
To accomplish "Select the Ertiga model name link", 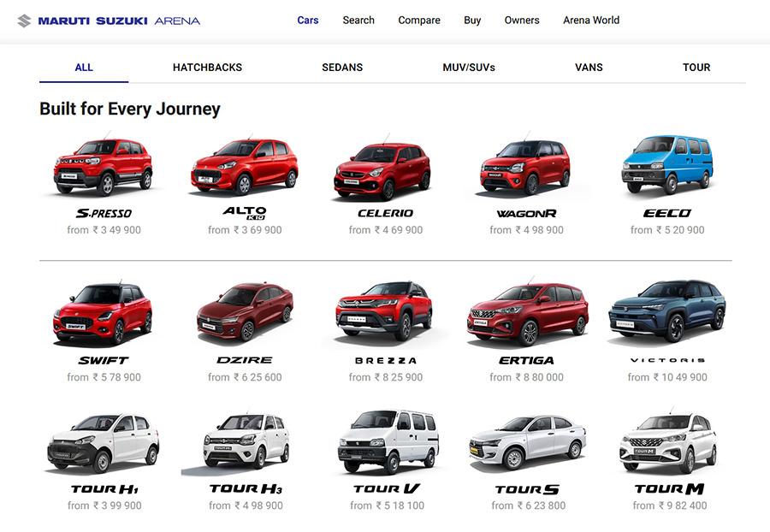I will pyautogui.click(x=526, y=361).
